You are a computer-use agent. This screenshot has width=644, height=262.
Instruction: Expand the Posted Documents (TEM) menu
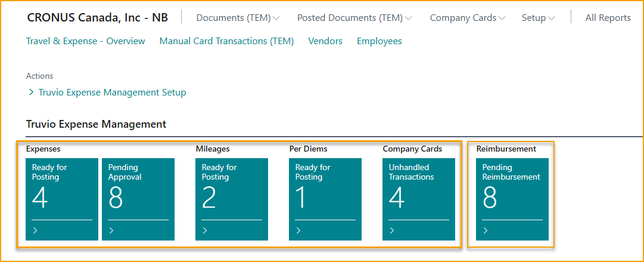click(x=354, y=18)
